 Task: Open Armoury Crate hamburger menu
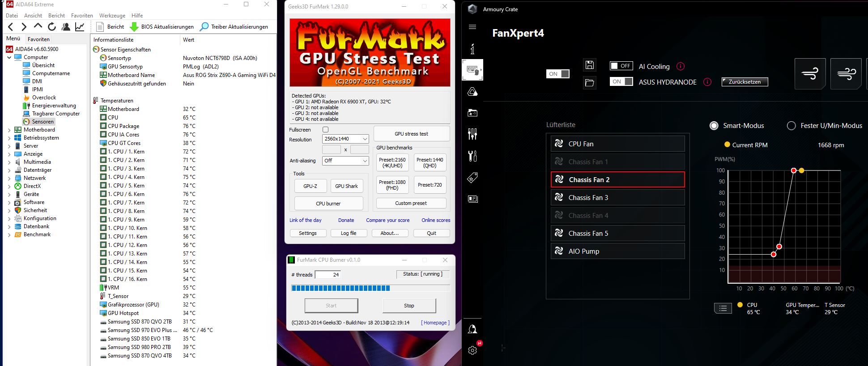coord(472,27)
